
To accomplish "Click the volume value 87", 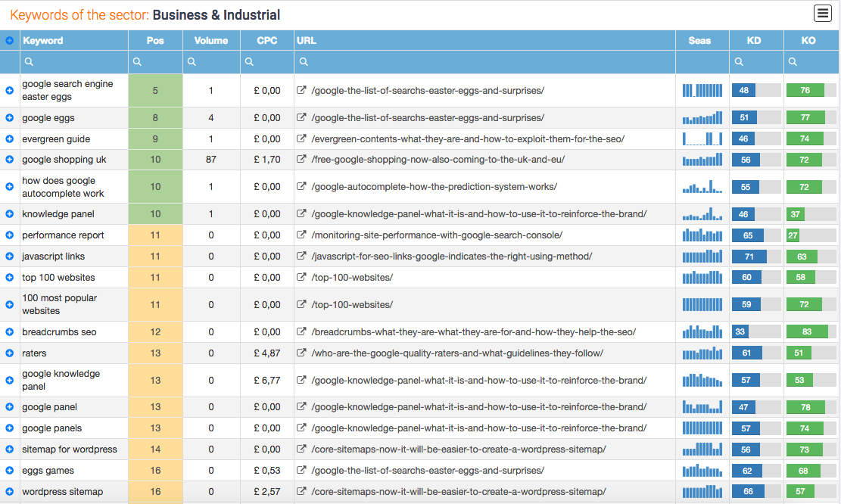I will 210,159.
